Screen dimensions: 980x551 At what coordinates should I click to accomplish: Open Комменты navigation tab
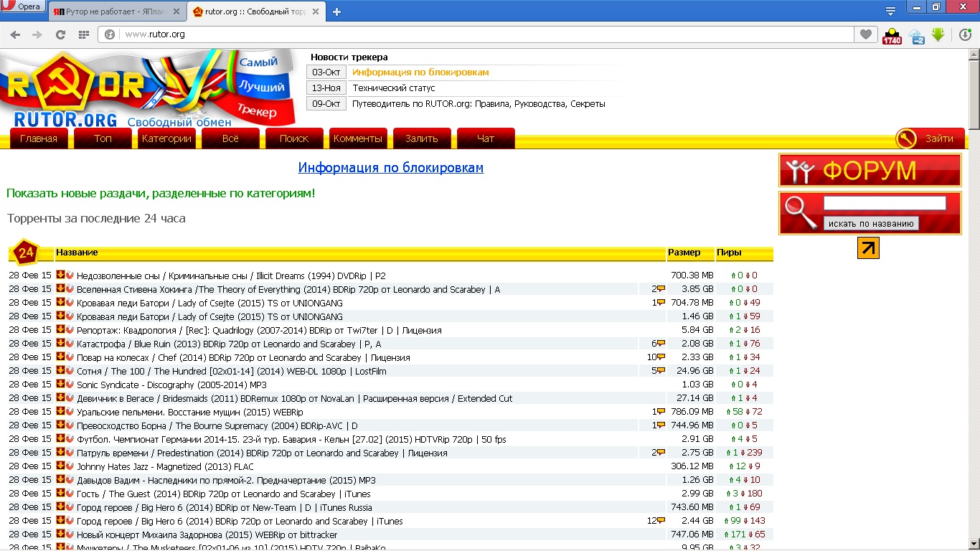tap(358, 138)
